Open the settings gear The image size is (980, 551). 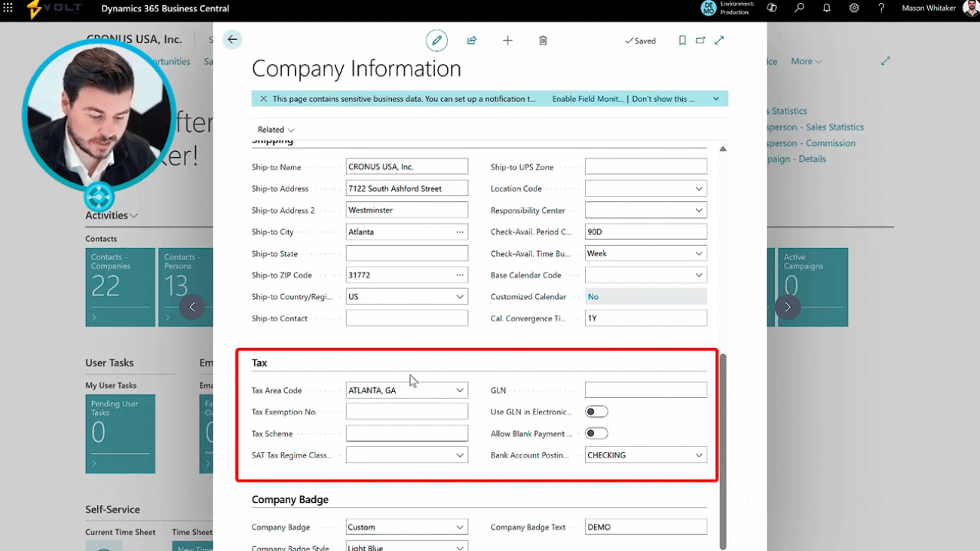[853, 8]
